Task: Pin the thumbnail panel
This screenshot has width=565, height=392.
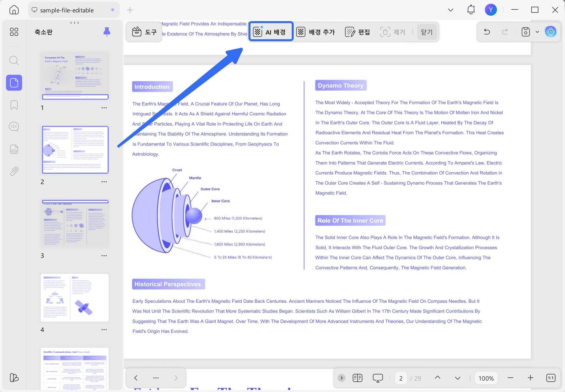Action: click(x=107, y=32)
